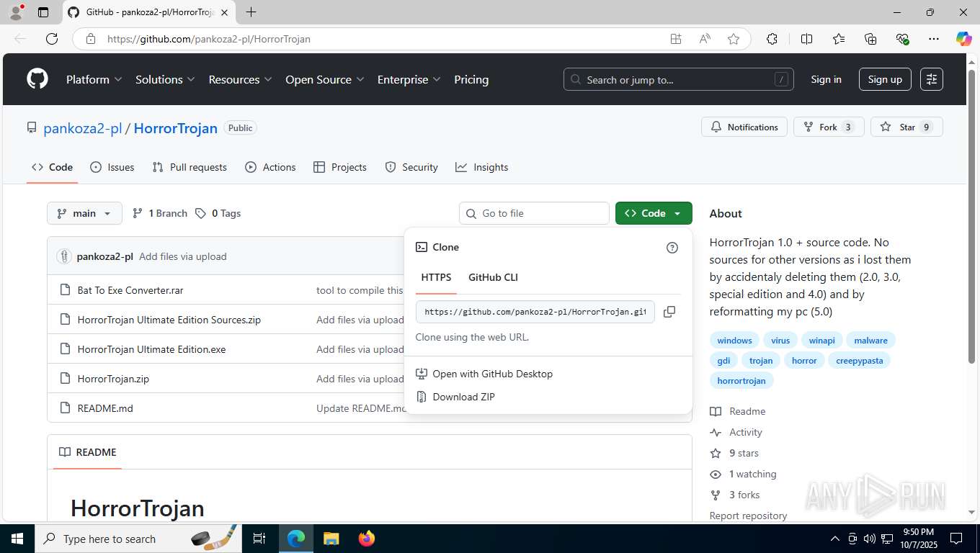This screenshot has height=553, width=980.
Task: View site information lock icon
Action: pos(91,39)
